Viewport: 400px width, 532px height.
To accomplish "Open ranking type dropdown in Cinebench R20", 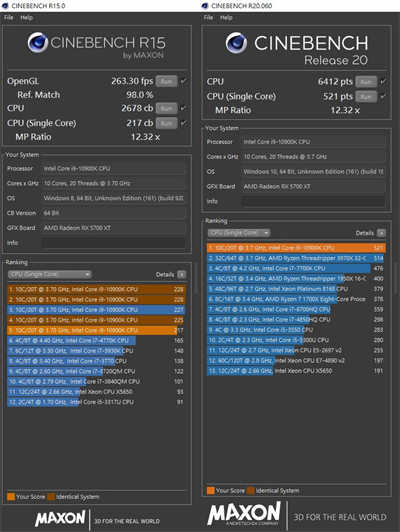I will pyautogui.click(x=239, y=233).
